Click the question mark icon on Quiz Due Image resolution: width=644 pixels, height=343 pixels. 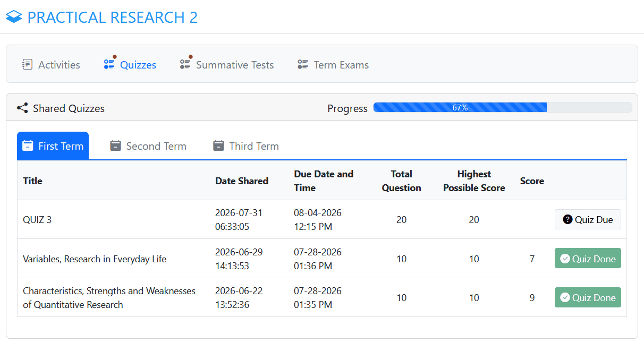coord(567,219)
